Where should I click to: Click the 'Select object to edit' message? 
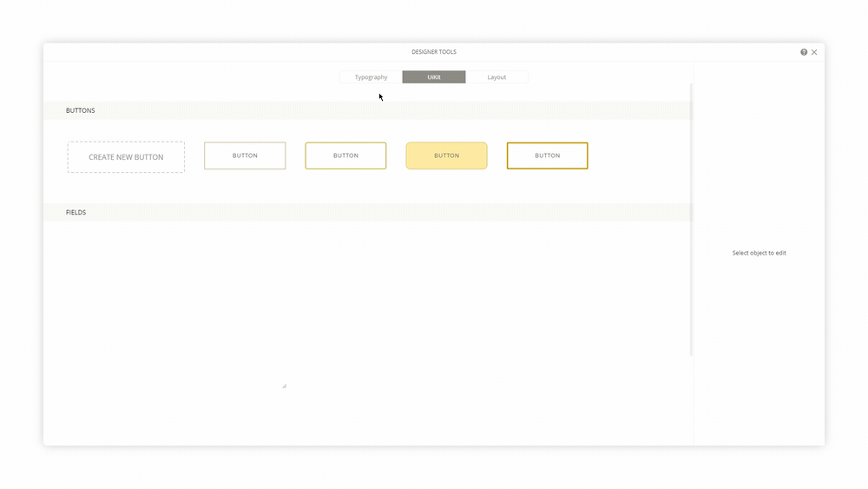[x=759, y=253]
